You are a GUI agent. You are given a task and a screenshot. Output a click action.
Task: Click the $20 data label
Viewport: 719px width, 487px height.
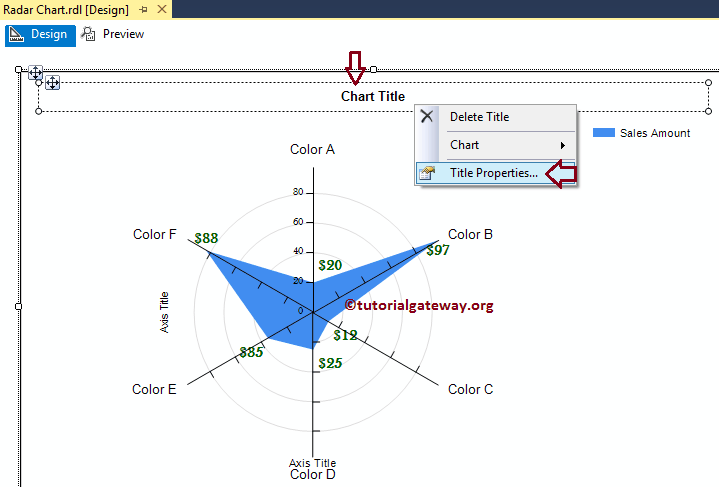(x=330, y=265)
